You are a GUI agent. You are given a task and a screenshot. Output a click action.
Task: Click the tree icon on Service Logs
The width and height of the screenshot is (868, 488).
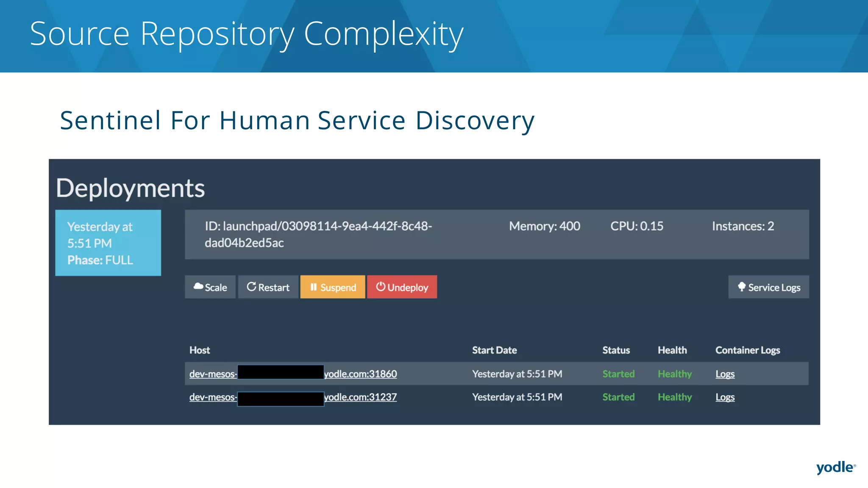tap(742, 287)
